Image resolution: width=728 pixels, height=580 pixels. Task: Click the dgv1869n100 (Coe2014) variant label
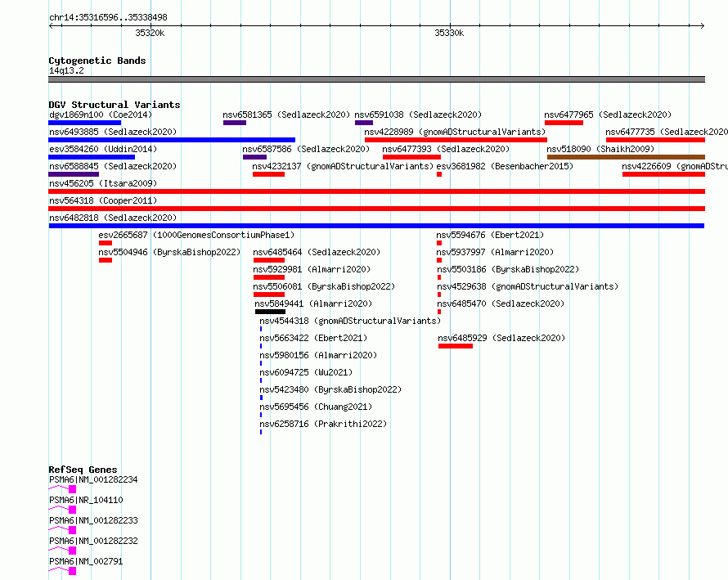[x=101, y=115]
